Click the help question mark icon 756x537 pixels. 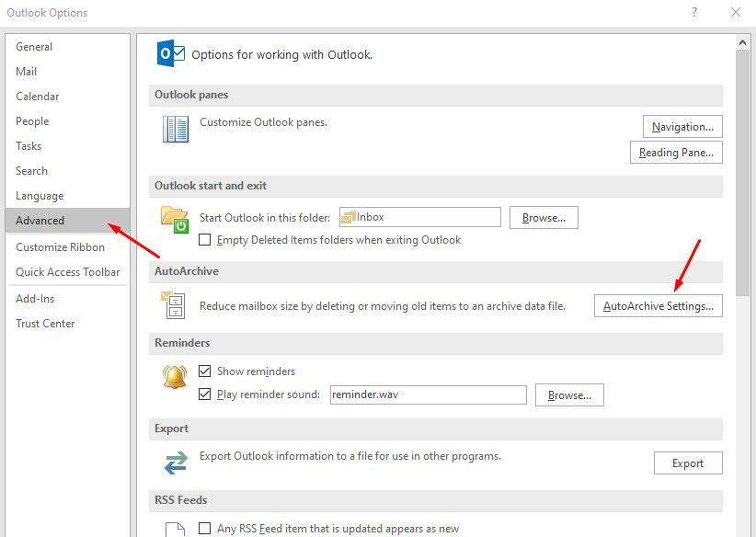click(x=693, y=12)
